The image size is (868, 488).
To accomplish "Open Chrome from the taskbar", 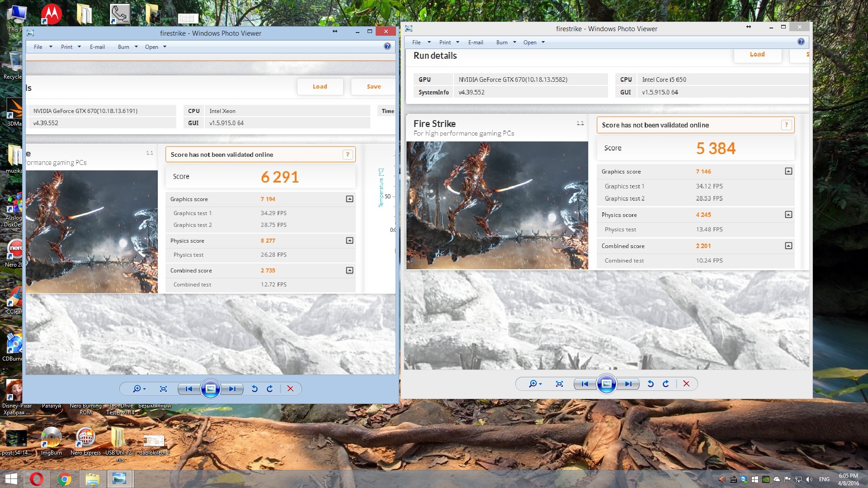I will [64, 479].
